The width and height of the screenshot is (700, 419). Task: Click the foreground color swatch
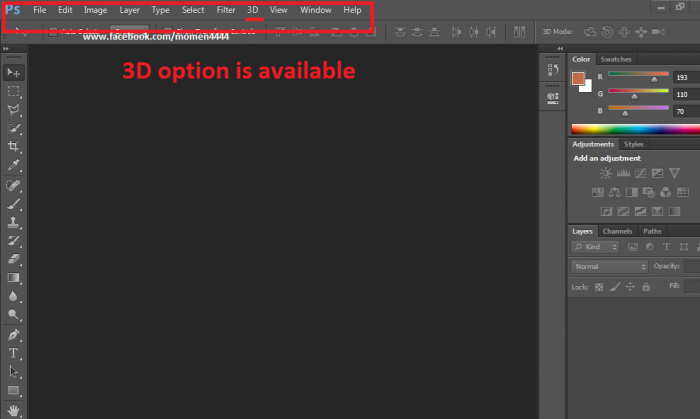pyautogui.click(x=578, y=78)
